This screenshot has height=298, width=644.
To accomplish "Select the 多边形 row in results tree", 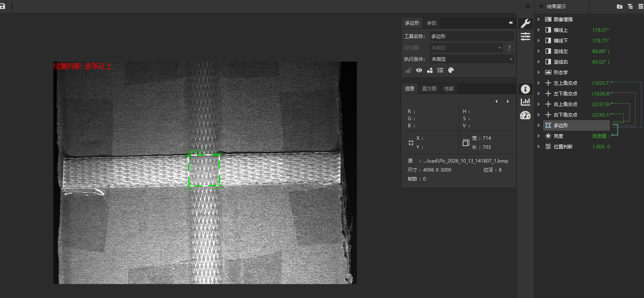I will pos(576,125).
